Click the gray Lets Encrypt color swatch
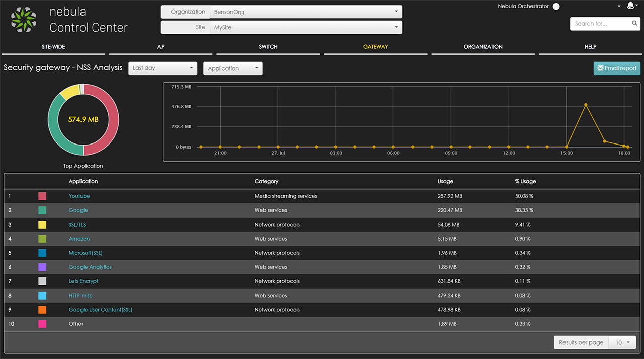 (42, 281)
